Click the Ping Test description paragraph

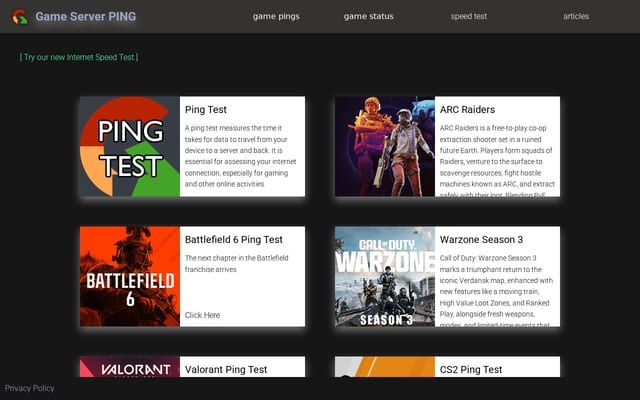click(241, 156)
